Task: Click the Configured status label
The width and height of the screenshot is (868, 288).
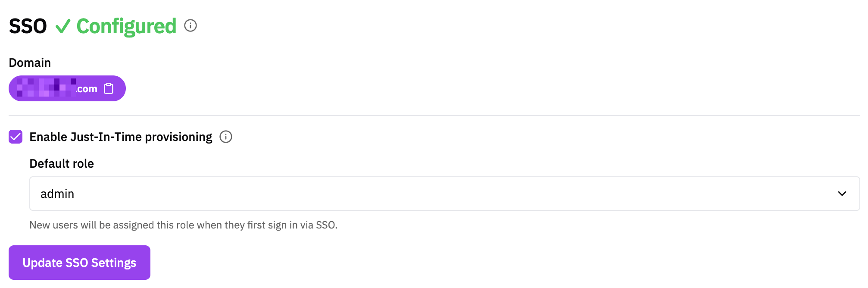Action: 126,26
